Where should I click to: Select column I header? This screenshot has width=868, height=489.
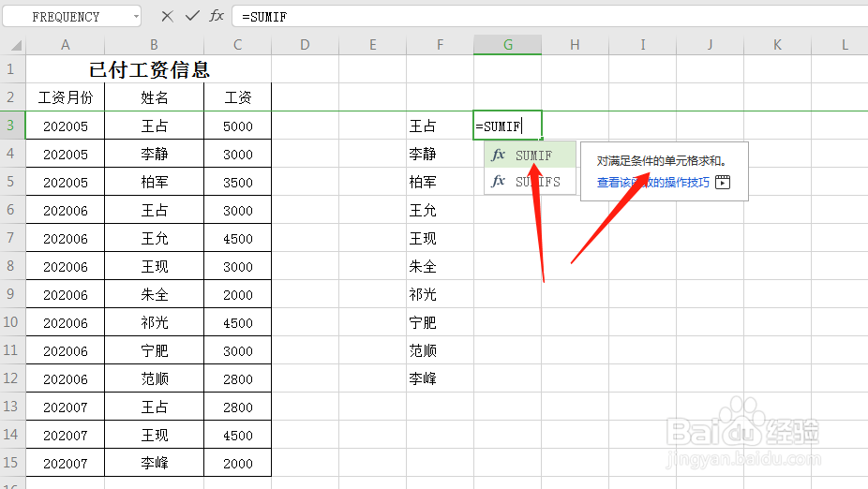point(643,45)
